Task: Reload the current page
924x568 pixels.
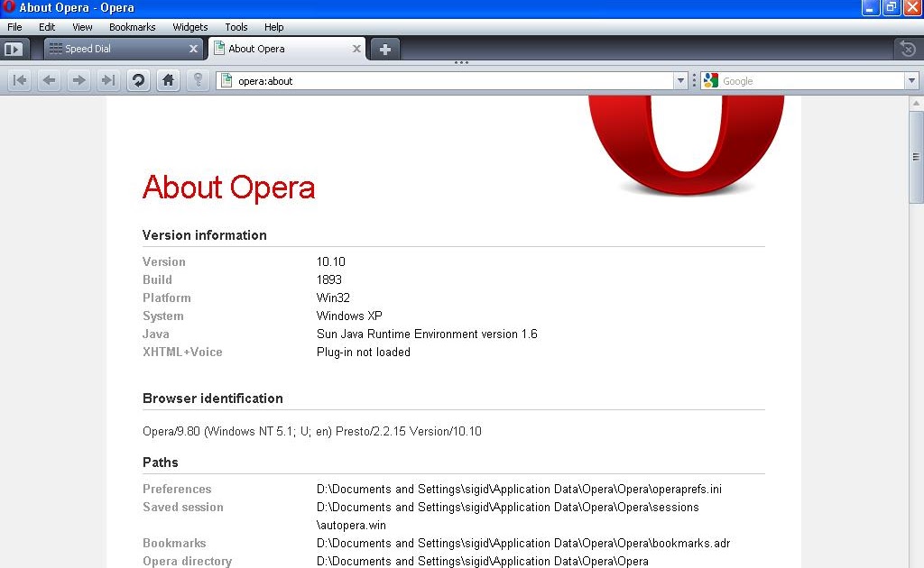Action: 138,80
